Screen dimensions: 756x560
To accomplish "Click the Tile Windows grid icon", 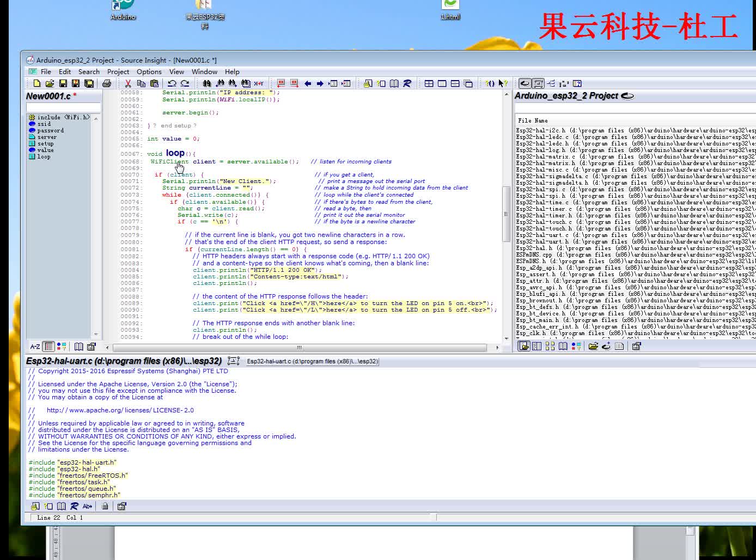I will [x=429, y=83].
